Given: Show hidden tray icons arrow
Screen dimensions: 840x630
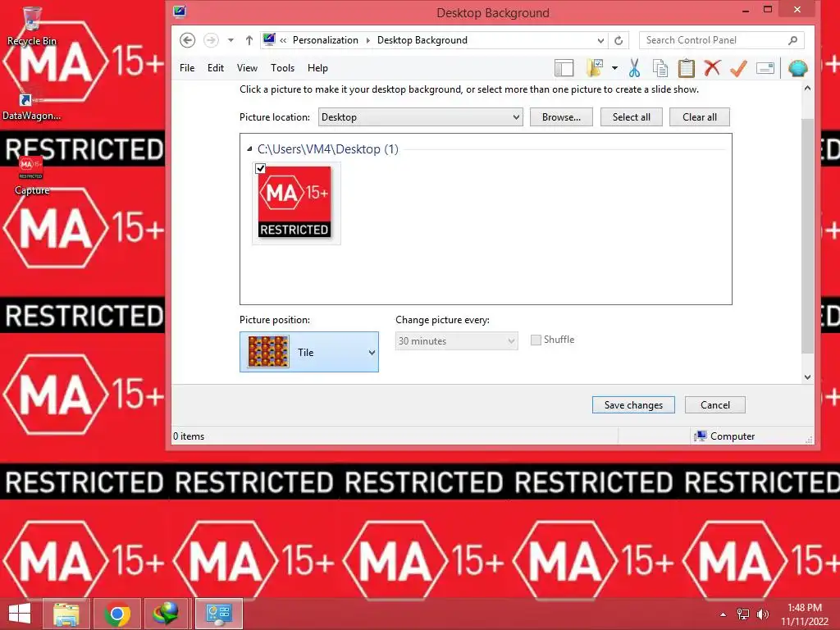Looking at the screenshot, I should click(x=724, y=614).
